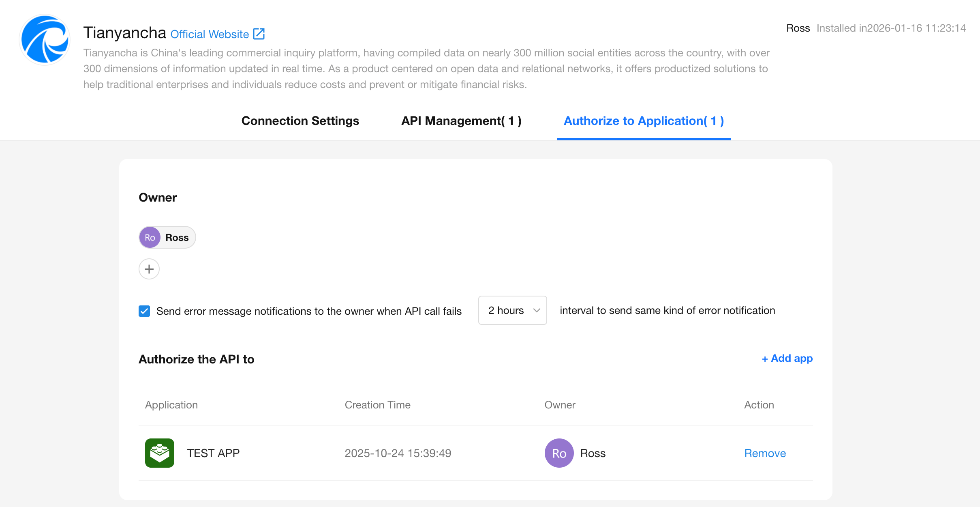Click Ross's avatar in the table row
Screen dimensions: 980x507
coord(559,453)
